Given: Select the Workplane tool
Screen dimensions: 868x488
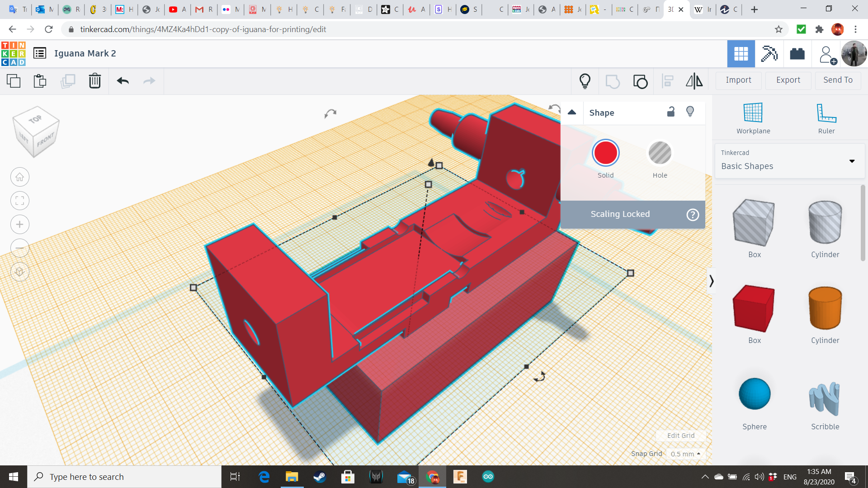Looking at the screenshot, I should coord(753,118).
